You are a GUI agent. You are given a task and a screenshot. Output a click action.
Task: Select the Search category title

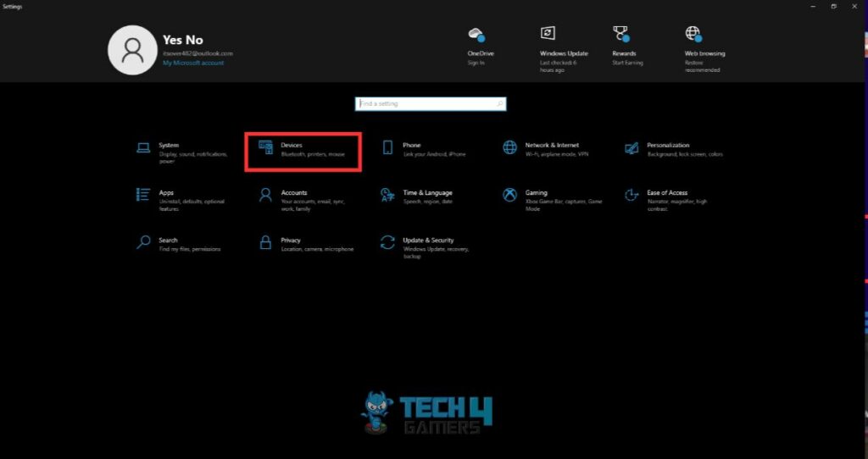point(169,241)
